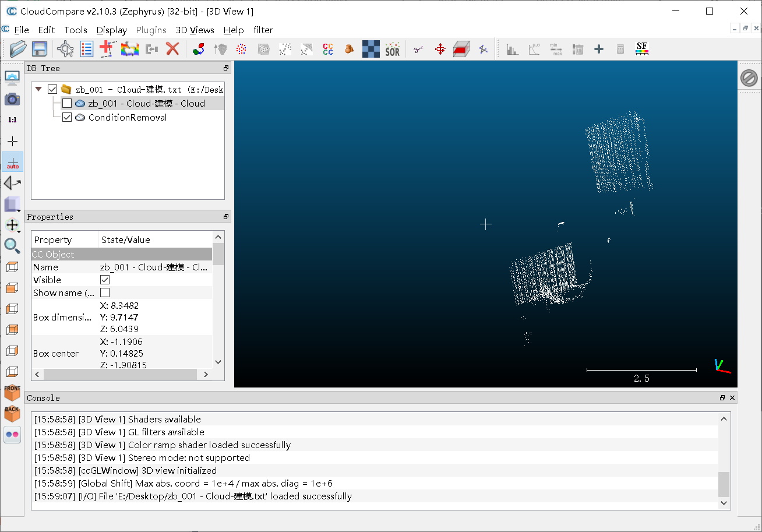Click the red-green register clouds icon
The width and height of the screenshot is (762, 532).
tap(199, 50)
